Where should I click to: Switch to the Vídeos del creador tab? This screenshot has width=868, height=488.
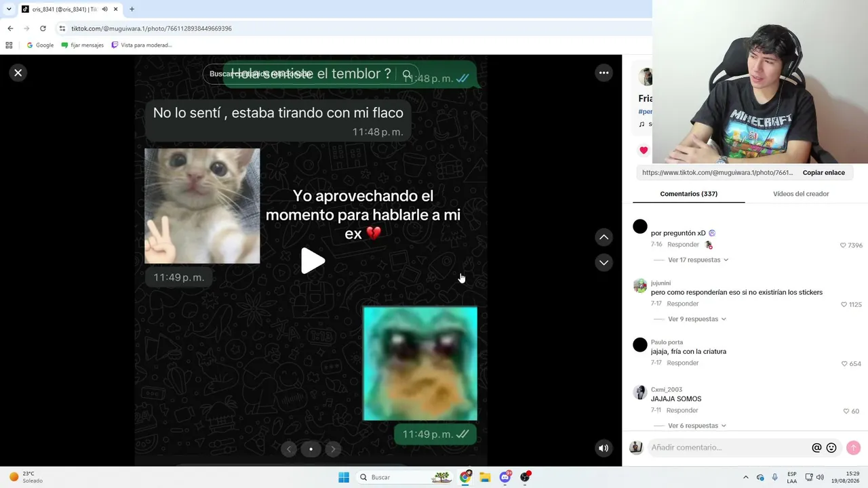tap(801, 194)
